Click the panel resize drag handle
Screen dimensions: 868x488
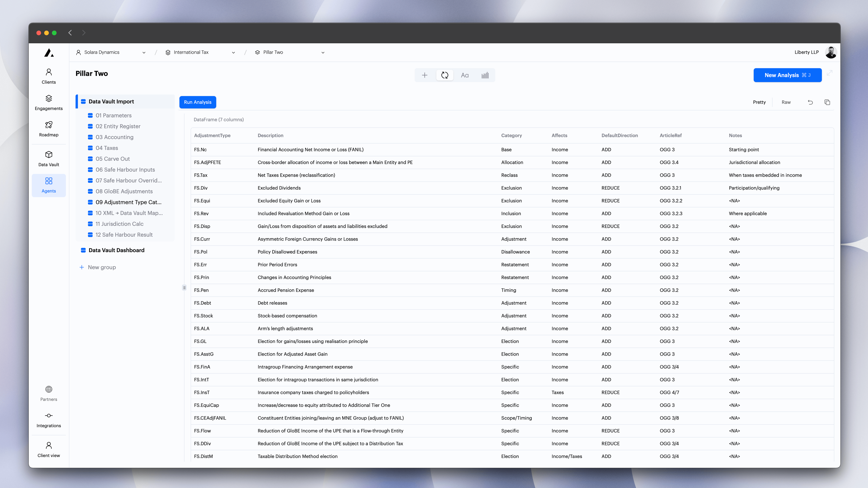(x=184, y=288)
